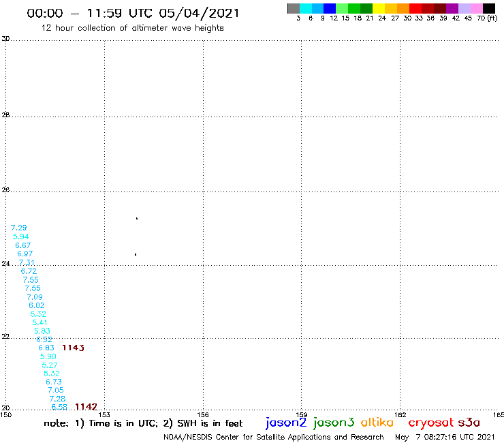Click the note about UTC and SWH

pyautogui.click(x=143, y=423)
